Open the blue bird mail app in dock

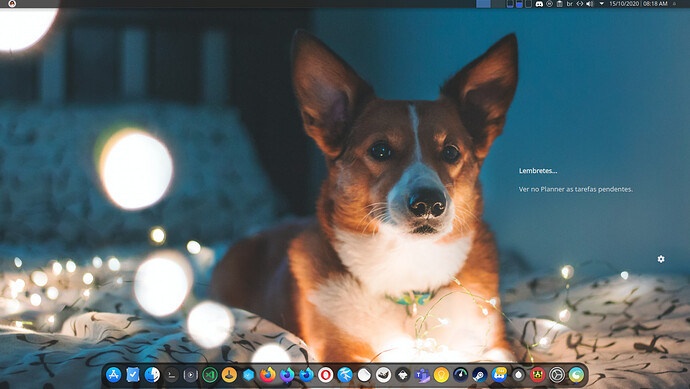pos(345,374)
